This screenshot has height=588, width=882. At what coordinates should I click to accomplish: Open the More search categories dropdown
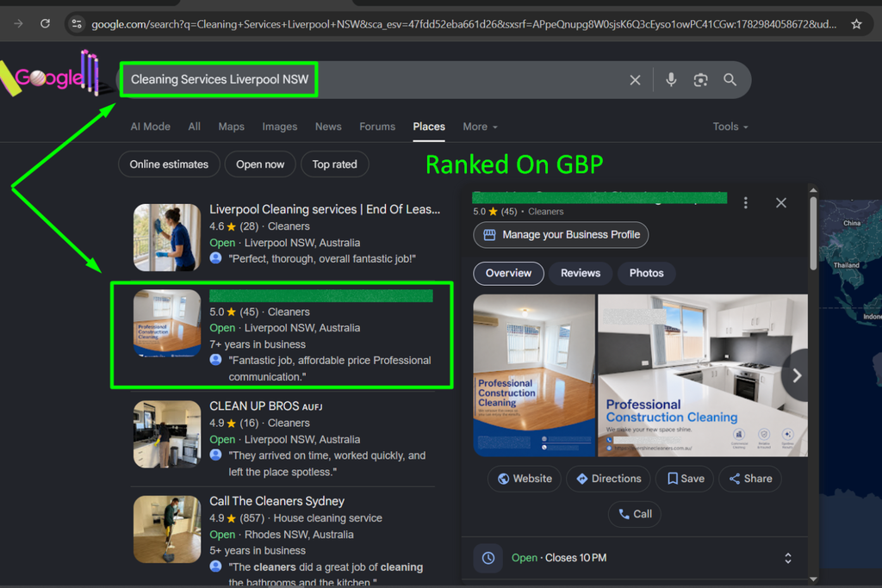click(480, 127)
